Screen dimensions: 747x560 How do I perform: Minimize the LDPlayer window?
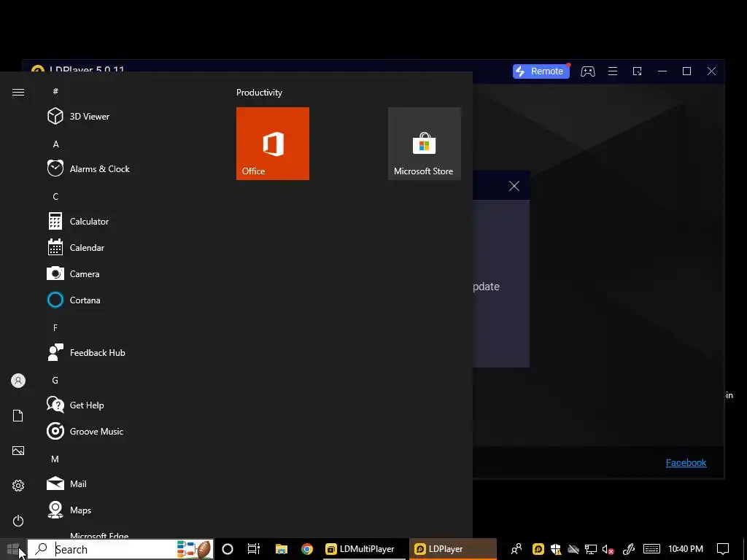662,71
